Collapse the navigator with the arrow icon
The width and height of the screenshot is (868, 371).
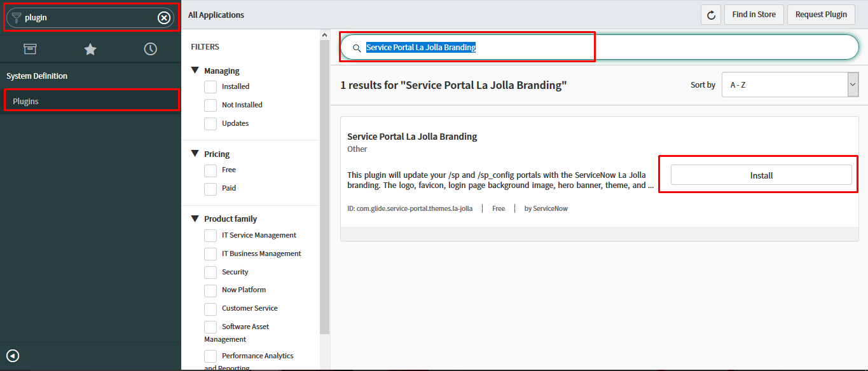[13, 356]
